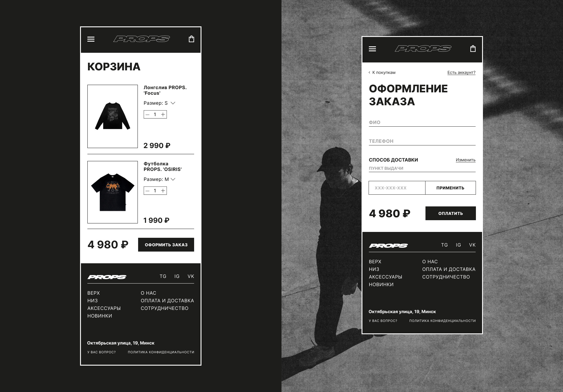
Task: Increase quantity of Focus longsleeve
Action: coord(163,115)
